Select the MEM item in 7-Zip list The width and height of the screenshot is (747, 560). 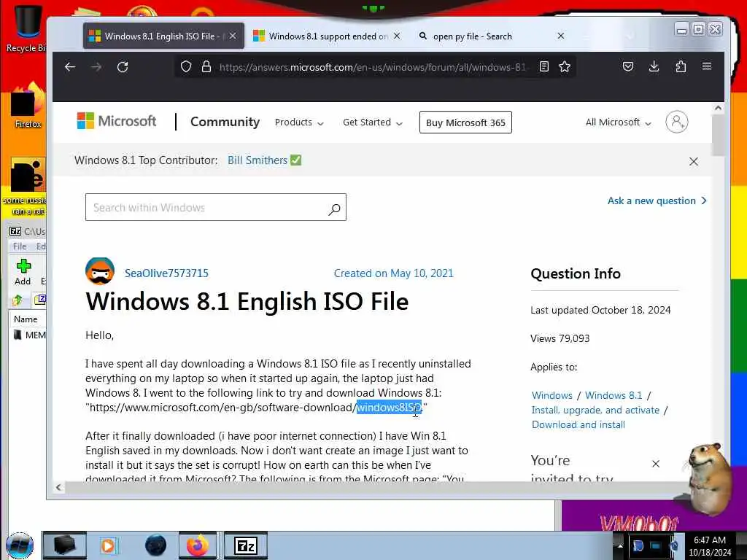pyautogui.click(x=29, y=335)
